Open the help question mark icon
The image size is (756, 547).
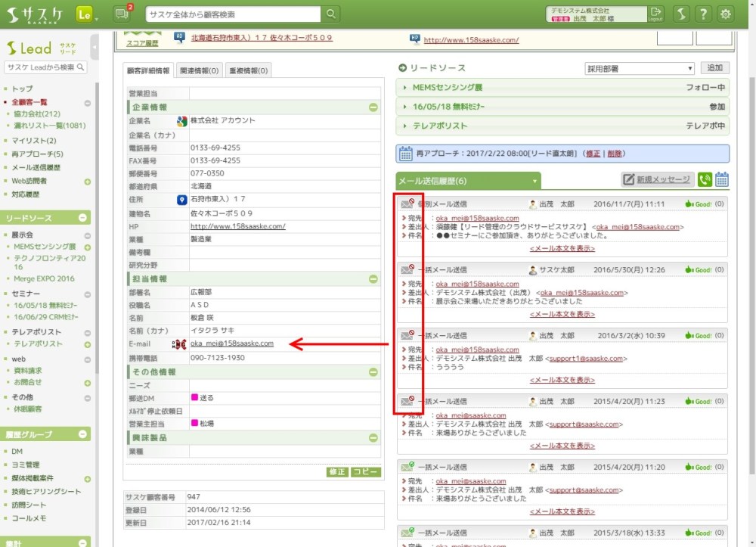pyautogui.click(x=703, y=14)
